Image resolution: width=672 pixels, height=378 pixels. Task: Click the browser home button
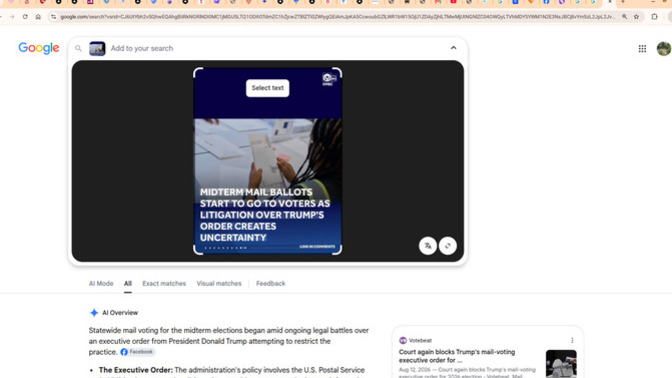click(x=38, y=17)
